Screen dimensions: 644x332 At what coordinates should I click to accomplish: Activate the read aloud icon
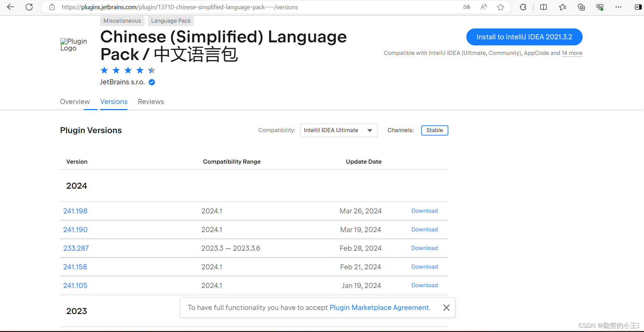coord(484,7)
